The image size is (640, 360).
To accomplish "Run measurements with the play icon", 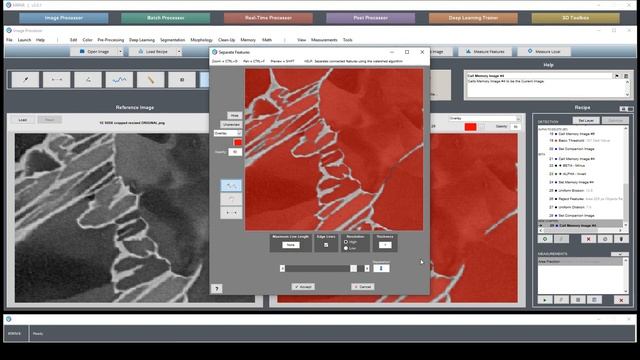I will click(x=545, y=300).
